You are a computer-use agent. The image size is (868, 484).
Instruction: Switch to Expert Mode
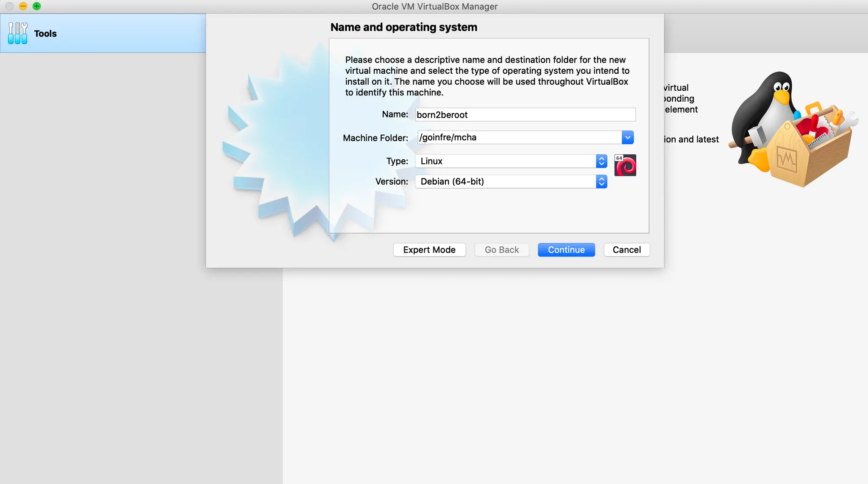pos(429,250)
